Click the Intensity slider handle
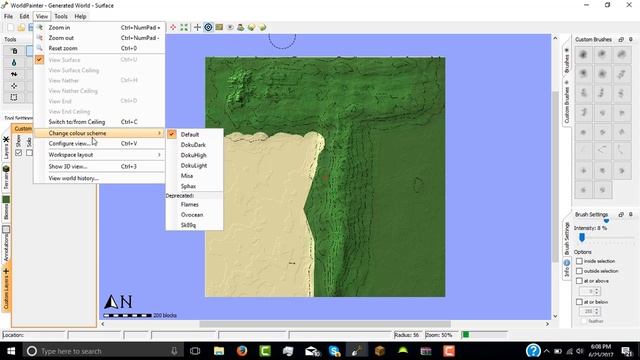This screenshot has width=640, height=360. (x=582, y=238)
